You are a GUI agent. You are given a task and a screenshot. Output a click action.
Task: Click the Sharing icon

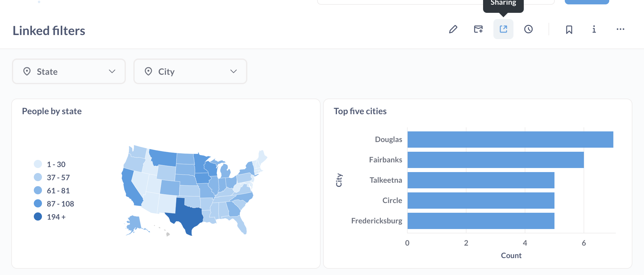point(503,29)
